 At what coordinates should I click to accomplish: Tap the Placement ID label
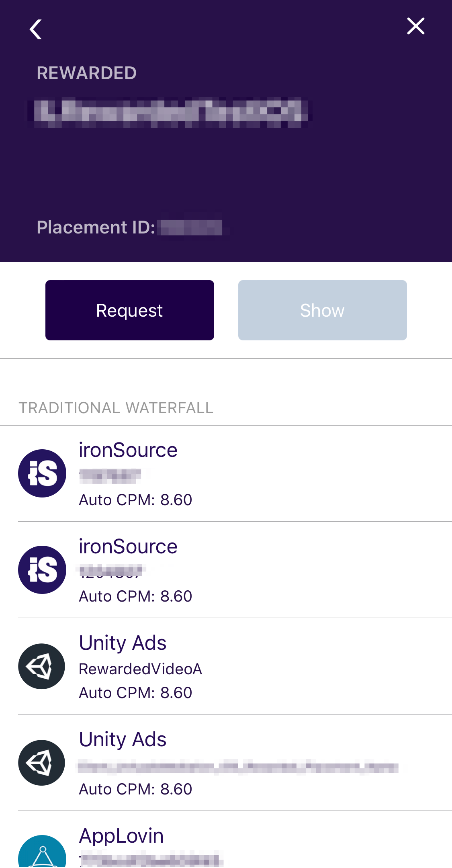click(x=96, y=227)
